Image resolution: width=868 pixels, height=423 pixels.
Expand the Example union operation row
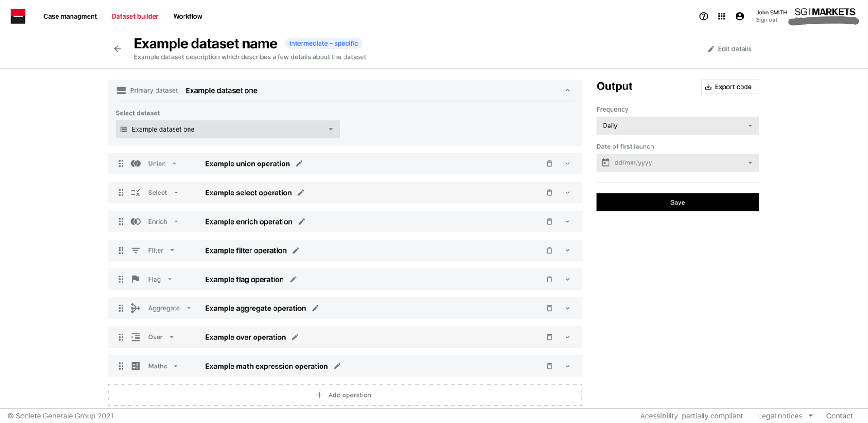tap(567, 164)
